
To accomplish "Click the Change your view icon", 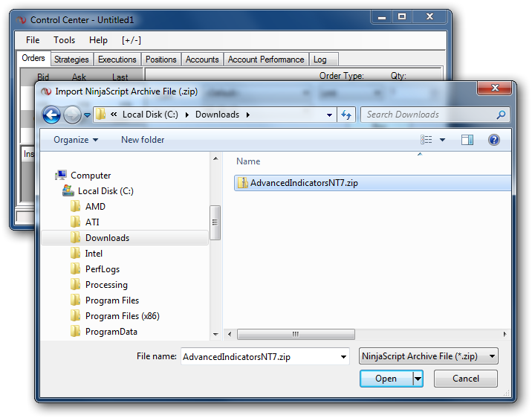I will pyautogui.click(x=426, y=140).
